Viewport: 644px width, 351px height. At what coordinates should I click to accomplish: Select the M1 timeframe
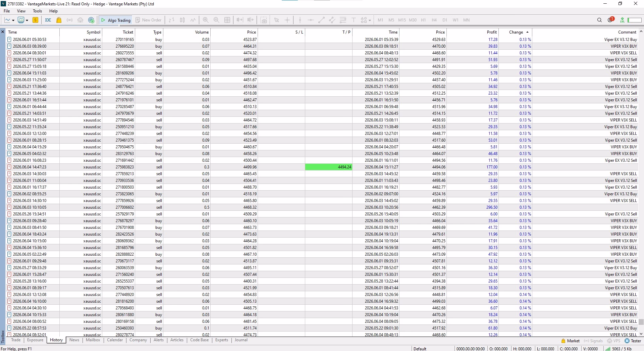380,20
